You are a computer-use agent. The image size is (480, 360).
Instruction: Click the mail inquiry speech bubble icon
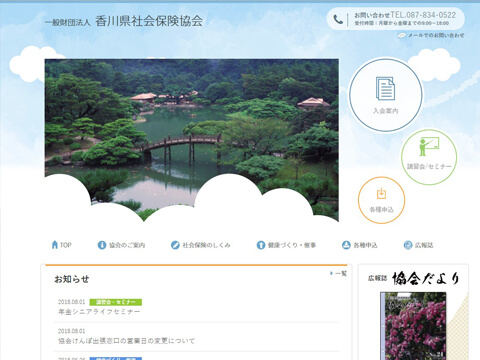[402, 35]
